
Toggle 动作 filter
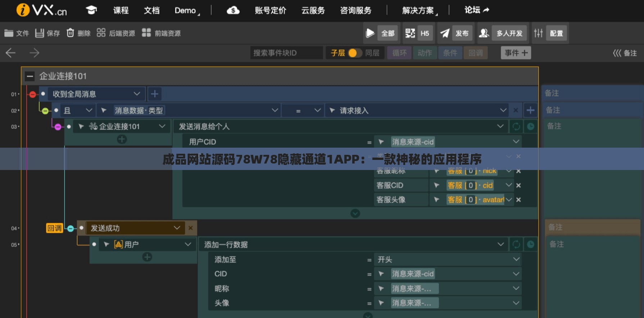coord(425,53)
